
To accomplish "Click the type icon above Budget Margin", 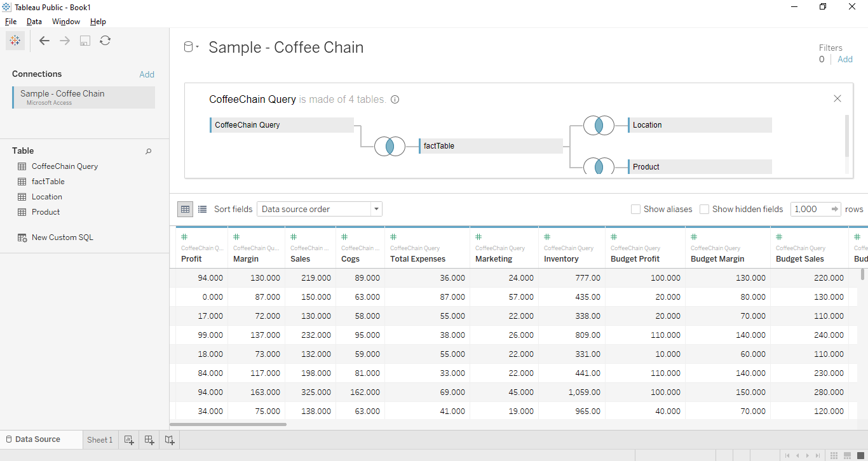I will point(694,237).
